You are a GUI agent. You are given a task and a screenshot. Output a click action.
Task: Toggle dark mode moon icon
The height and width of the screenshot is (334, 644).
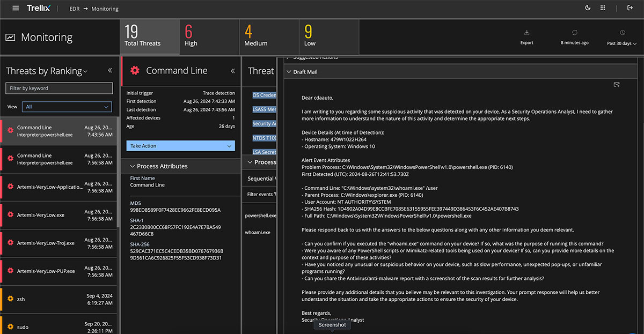point(588,8)
